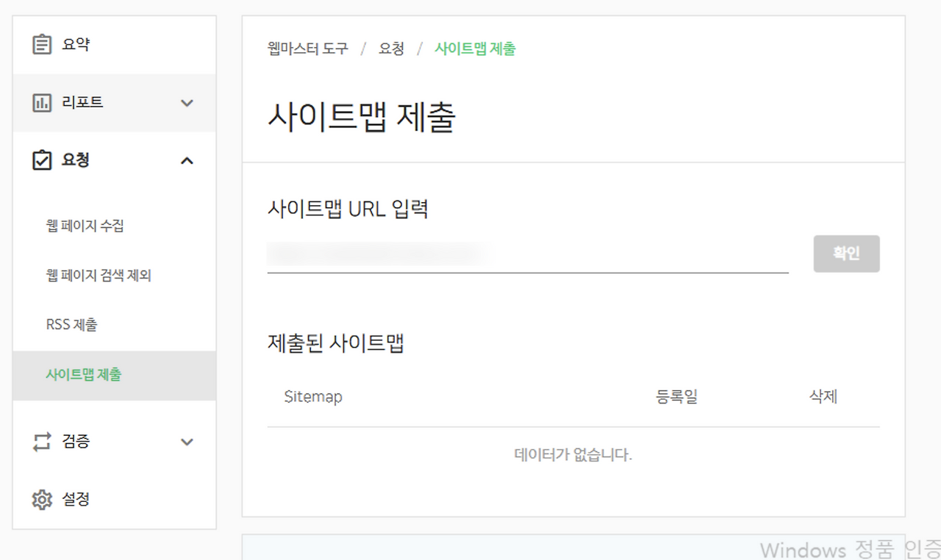Click the 등록일 column header

(676, 396)
